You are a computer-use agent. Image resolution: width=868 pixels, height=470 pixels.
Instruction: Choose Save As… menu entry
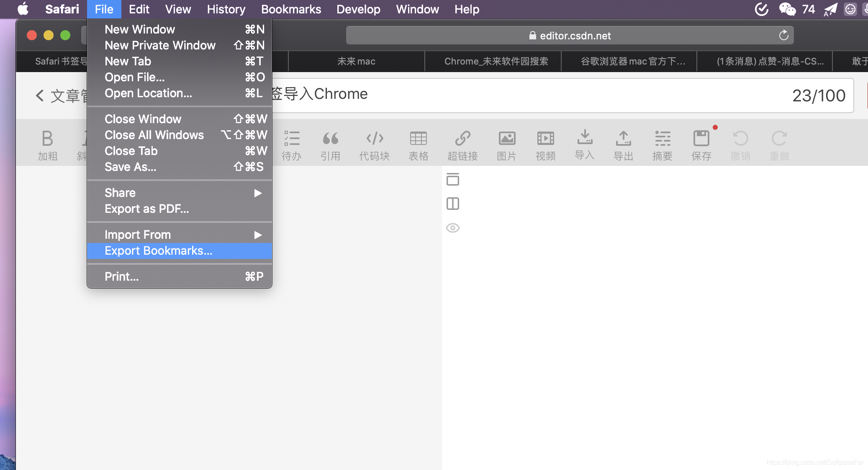tap(180, 167)
